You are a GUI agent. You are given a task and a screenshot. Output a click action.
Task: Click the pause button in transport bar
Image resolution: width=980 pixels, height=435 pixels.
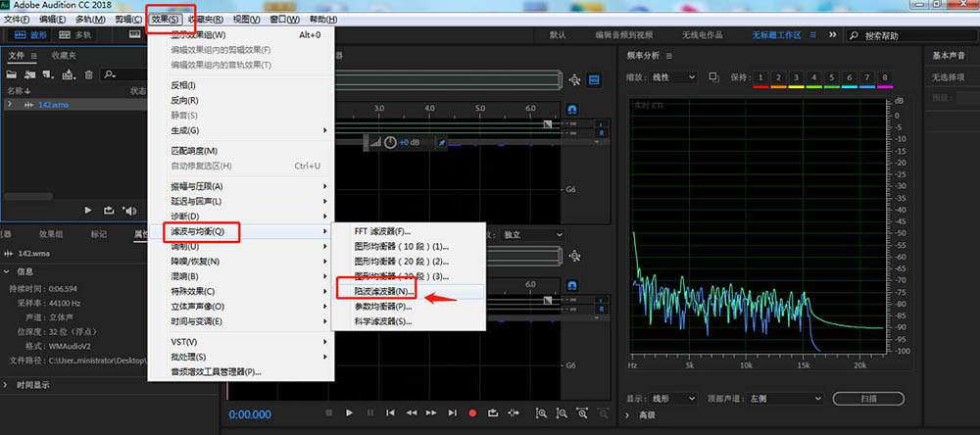370,412
